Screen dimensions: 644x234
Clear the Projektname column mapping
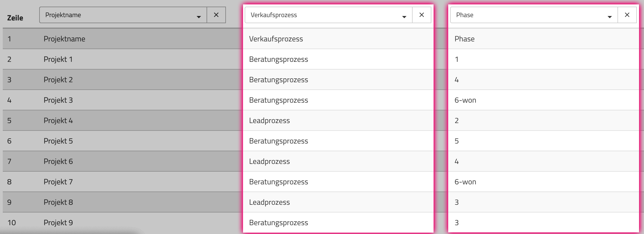pos(216,15)
